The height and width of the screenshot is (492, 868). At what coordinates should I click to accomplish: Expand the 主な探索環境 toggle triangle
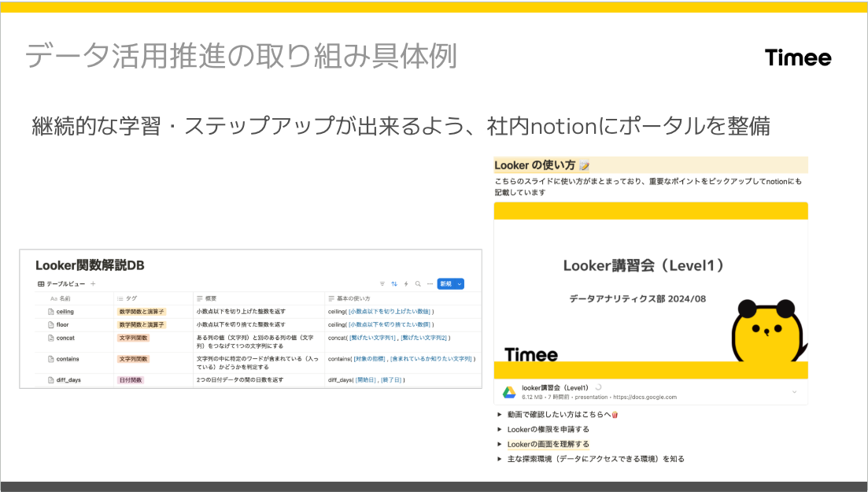pos(500,459)
